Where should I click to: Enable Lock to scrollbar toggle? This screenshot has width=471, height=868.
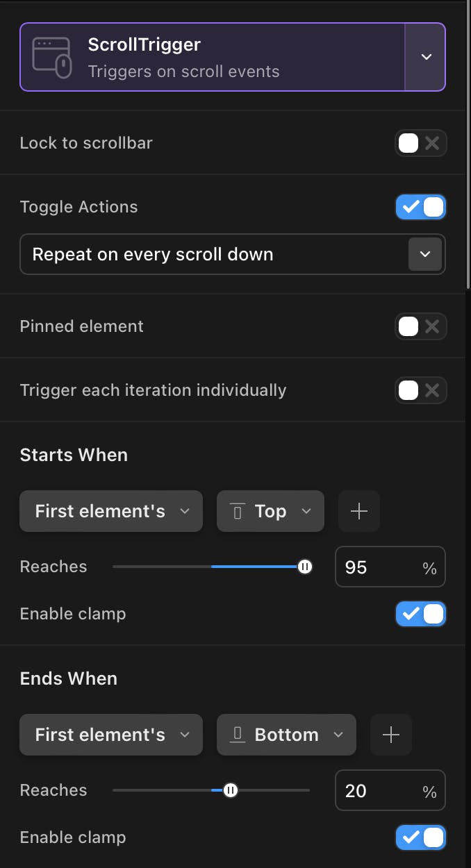(420, 144)
